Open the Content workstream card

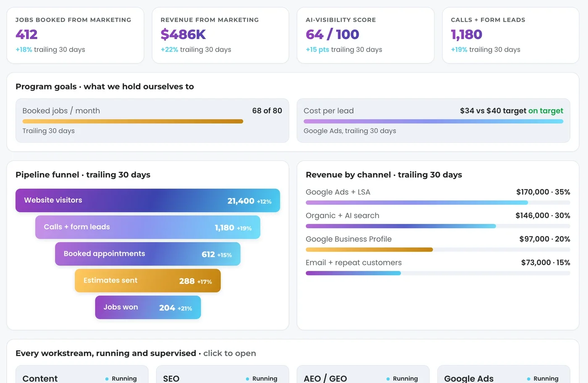82,374
